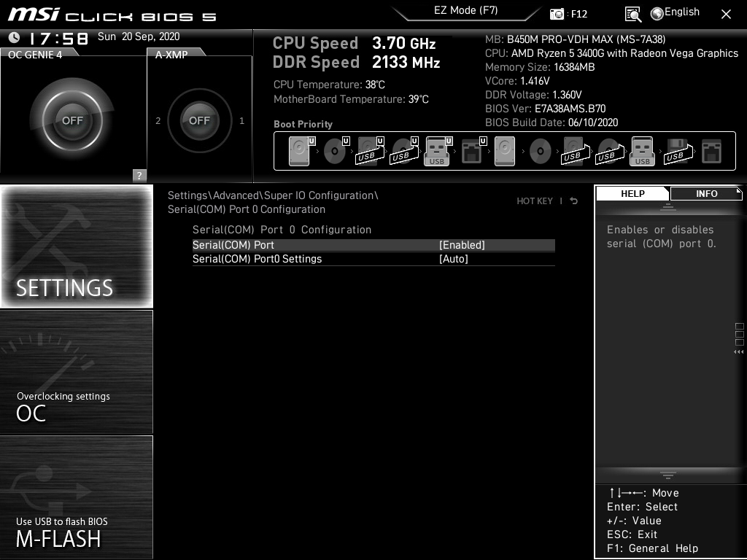Select the USB floppy boot icon
Screen dimensions: 747x560
(678, 151)
